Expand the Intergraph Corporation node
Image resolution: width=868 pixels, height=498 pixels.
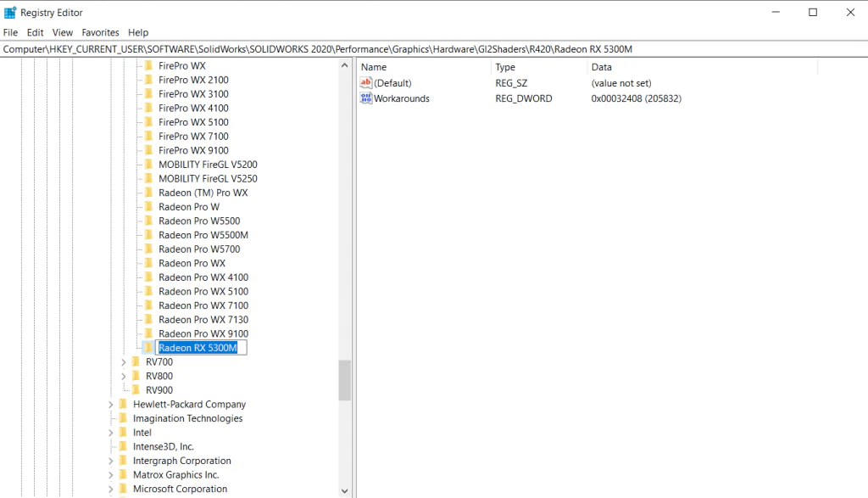(x=111, y=461)
